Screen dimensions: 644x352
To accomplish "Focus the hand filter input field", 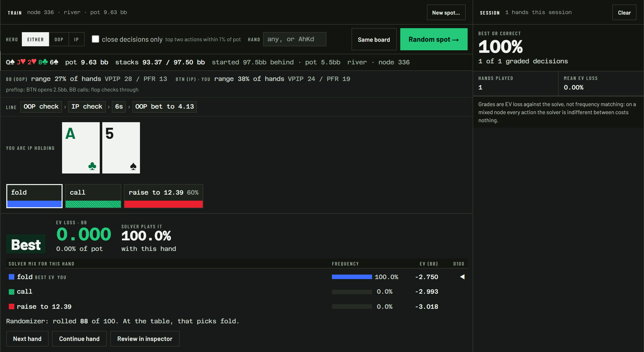I will point(294,39).
